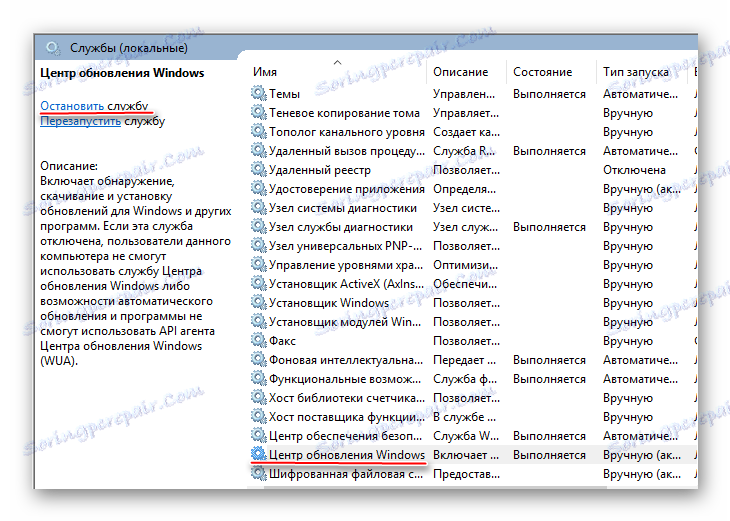Sort by the Имя column header
730x521 pixels.
click(x=265, y=72)
